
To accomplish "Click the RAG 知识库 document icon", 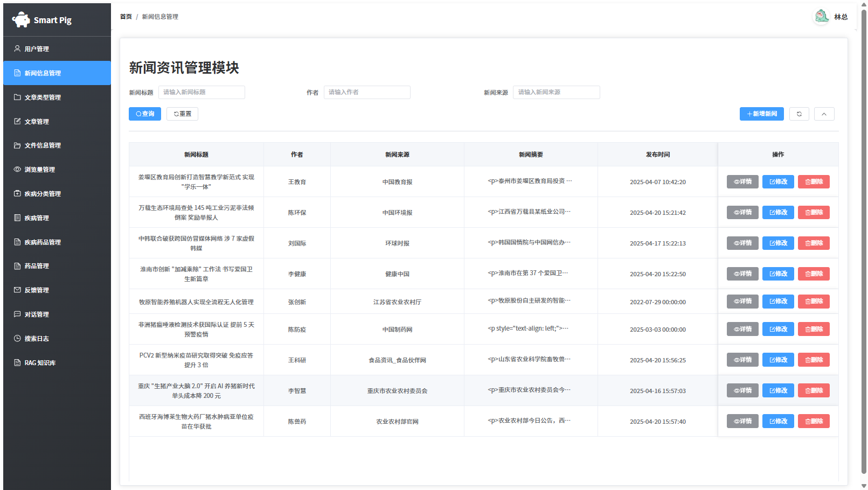I will tap(17, 363).
